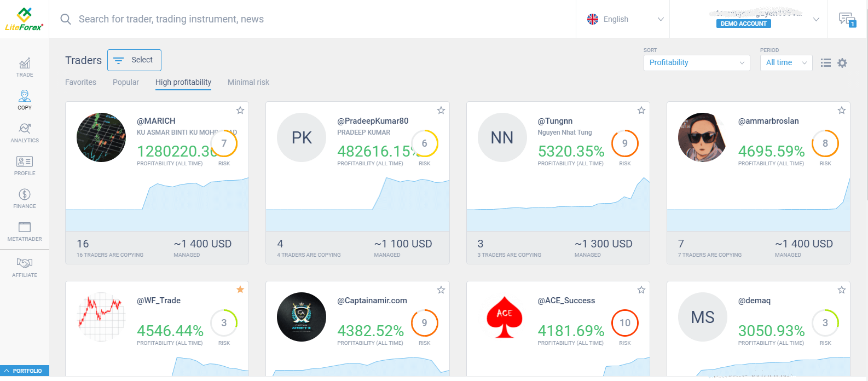The width and height of the screenshot is (868, 381).
Task: Open the chat messages icon
Action: pos(847,20)
